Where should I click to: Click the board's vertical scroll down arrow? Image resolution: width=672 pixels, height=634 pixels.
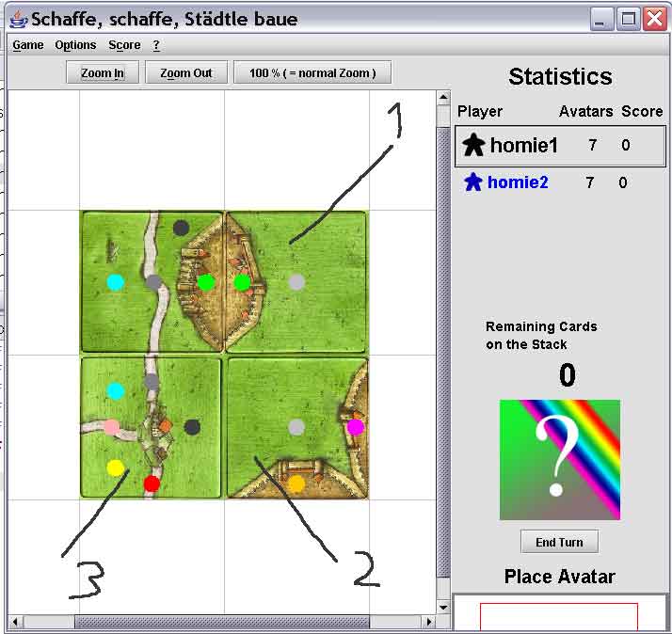[x=443, y=607]
